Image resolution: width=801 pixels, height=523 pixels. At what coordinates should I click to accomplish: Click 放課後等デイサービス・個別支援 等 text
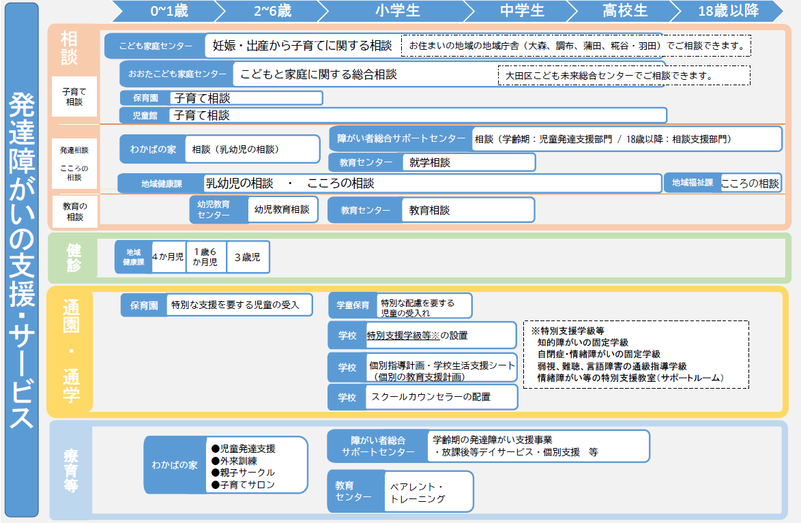(x=516, y=453)
